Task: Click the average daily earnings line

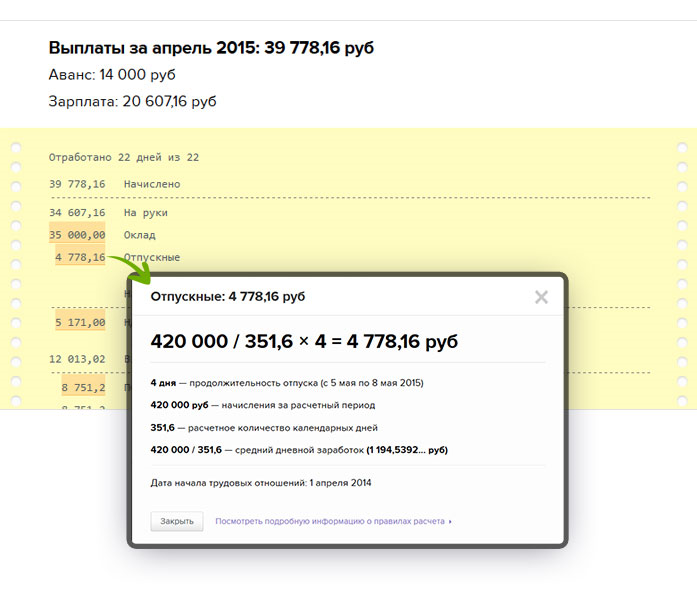Action: [x=299, y=450]
